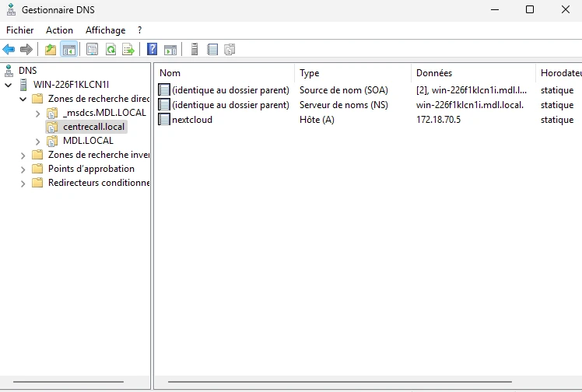Select Zones de recherche inversée label
Viewport: 582px width, 392px height.
(99, 155)
